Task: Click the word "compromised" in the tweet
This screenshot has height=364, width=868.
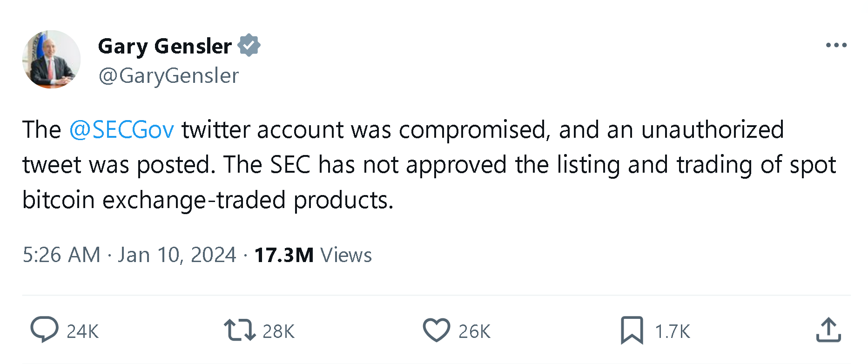Action: coord(475,129)
